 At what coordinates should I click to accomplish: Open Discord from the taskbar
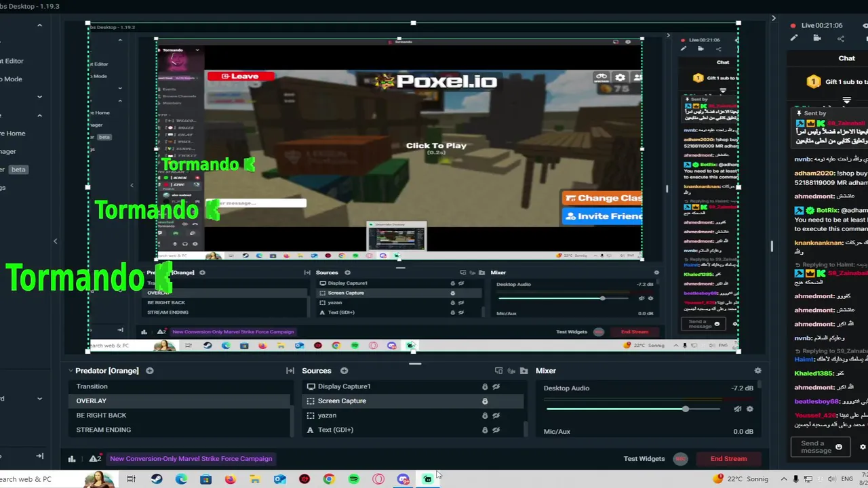[x=403, y=479]
